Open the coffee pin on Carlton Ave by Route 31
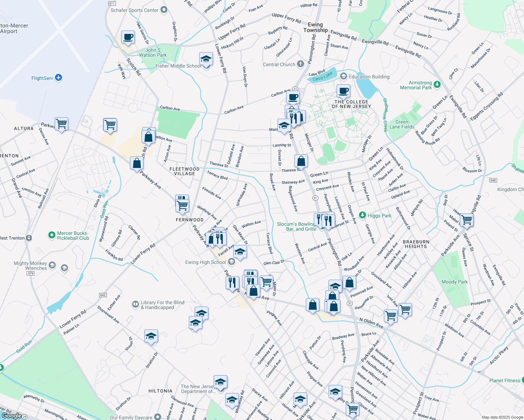 (x=293, y=98)
